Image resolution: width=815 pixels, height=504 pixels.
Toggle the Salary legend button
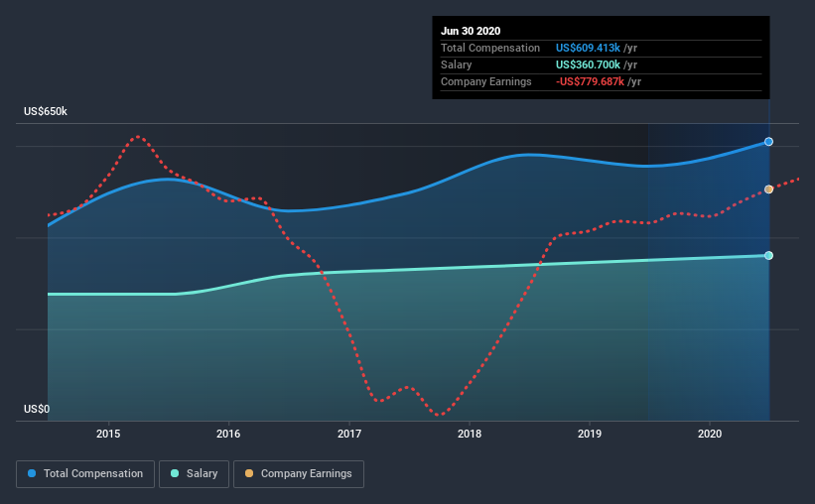click(194, 474)
